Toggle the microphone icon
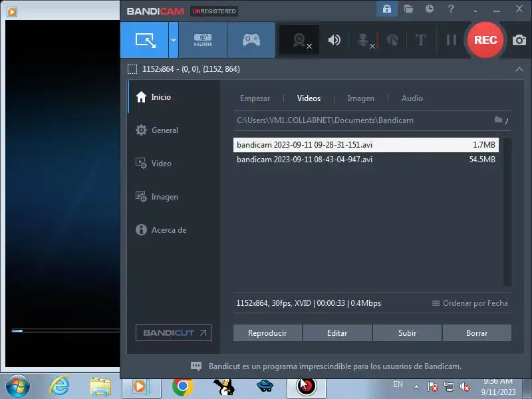 click(363, 40)
